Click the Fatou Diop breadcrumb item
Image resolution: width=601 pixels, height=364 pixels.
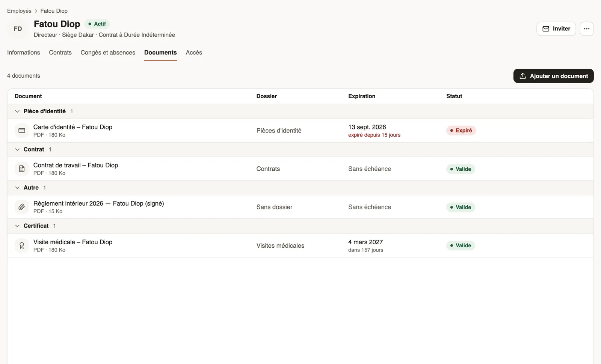click(x=54, y=11)
